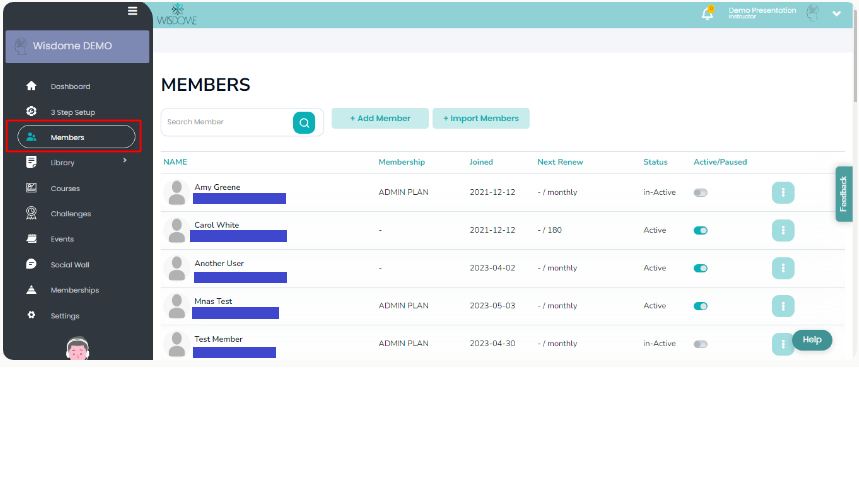Click the member name Another User

click(x=219, y=263)
